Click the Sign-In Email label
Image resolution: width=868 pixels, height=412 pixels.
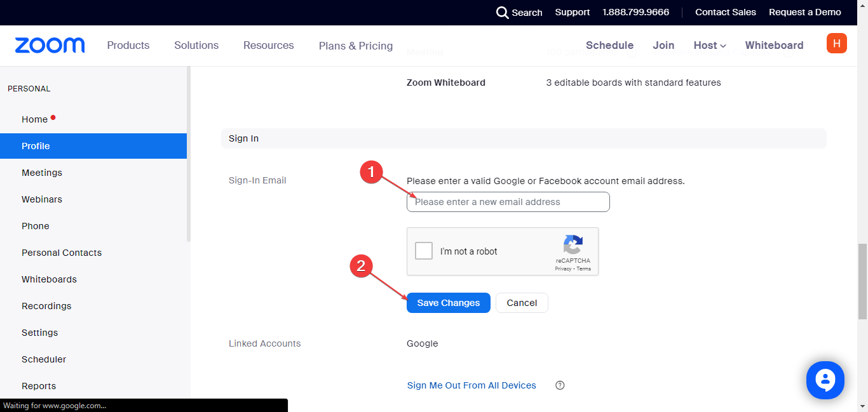257,180
